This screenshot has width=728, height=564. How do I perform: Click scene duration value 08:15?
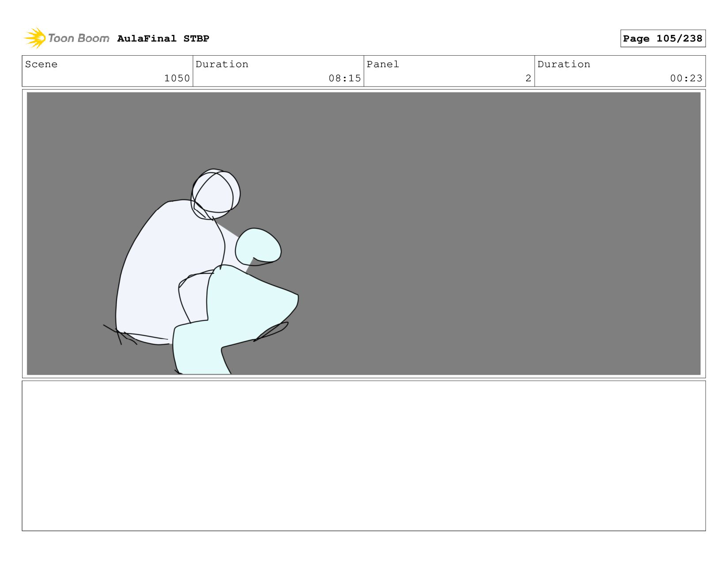(345, 78)
